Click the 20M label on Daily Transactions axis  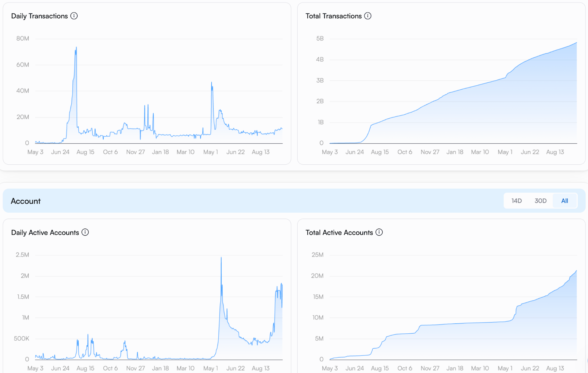tap(23, 117)
